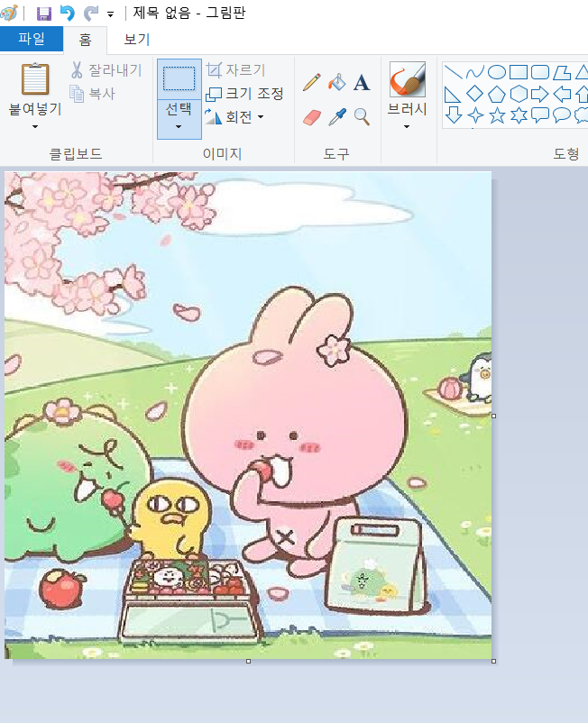This screenshot has height=723, width=588.
Task: Open the 회전 rotate dropdown
Action: pyautogui.click(x=261, y=117)
